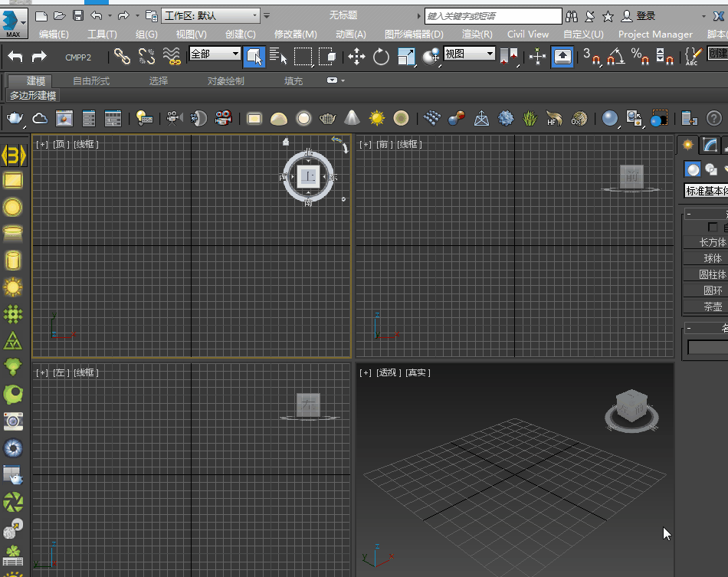Viewport: 728px width, 577px height.
Task: Click the Select Object arrow tool
Action: click(x=254, y=55)
